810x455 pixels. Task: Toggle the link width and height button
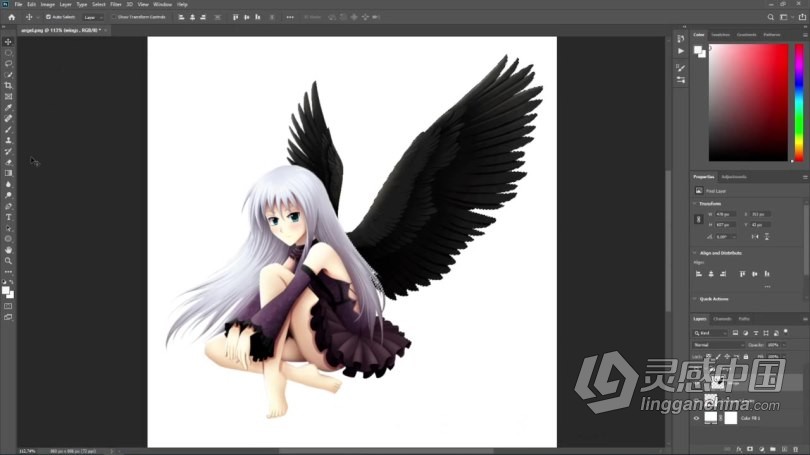click(x=698, y=219)
